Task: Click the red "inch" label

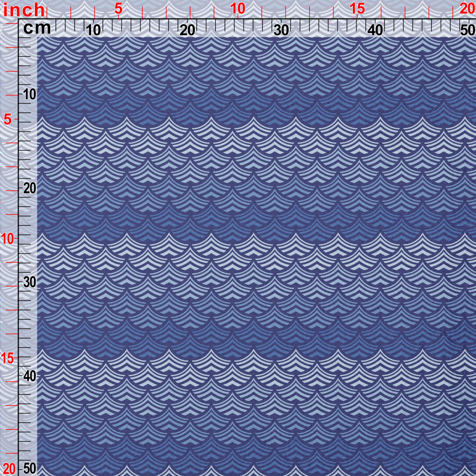Action: [24, 9]
